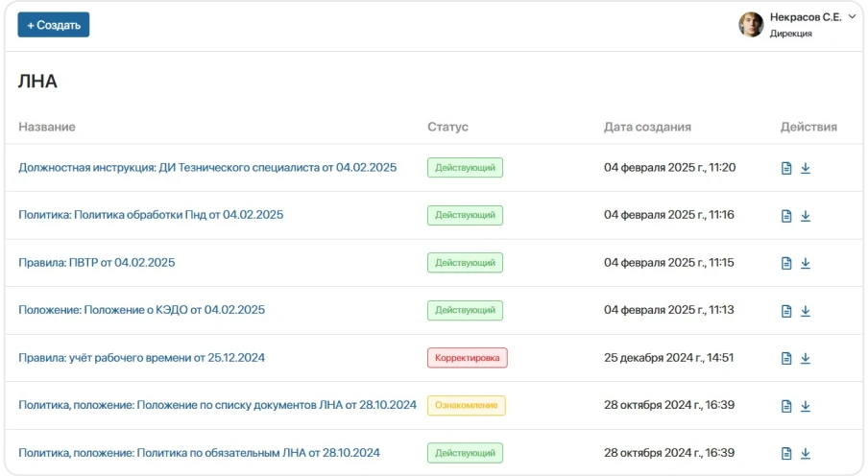This screenshot has height=476, width=868.
Task: Click the yellow Ознакомление status badge
Action: coord(466,405)
